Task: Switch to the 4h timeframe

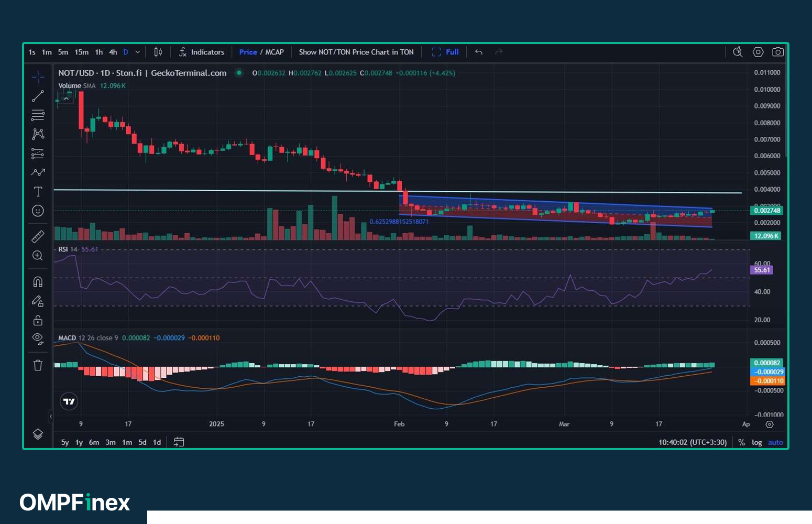Action: [113, 52]
